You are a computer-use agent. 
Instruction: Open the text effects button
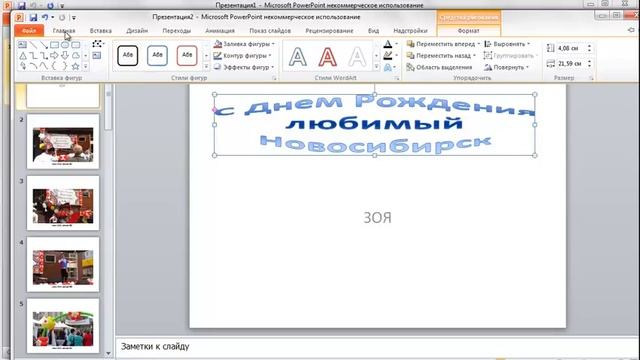pyautogui.click(x=388, y=67)
